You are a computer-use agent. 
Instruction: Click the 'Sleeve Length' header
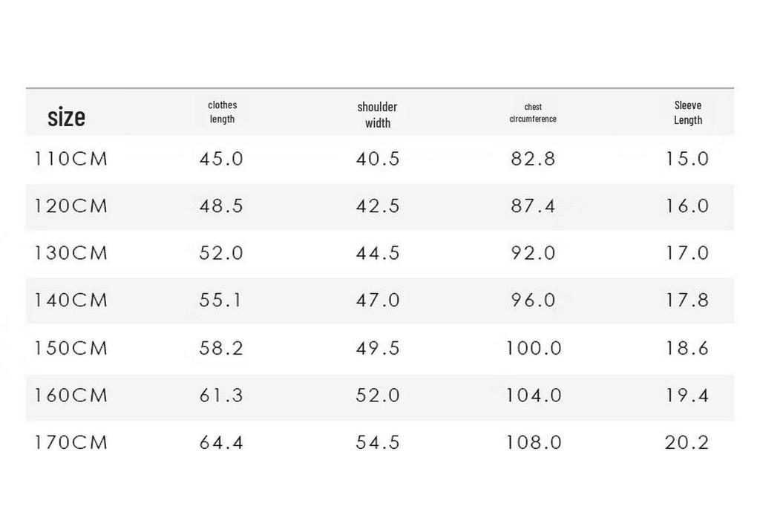(688, 113)
